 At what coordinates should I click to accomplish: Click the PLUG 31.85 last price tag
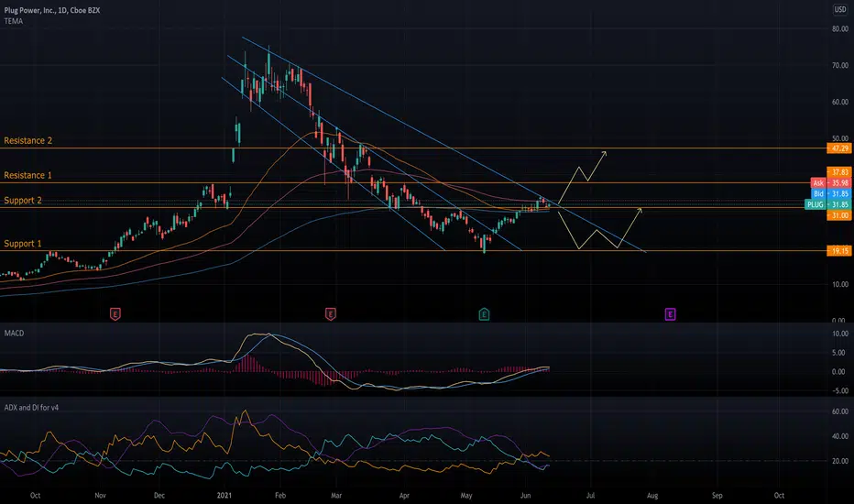[827, 205]
